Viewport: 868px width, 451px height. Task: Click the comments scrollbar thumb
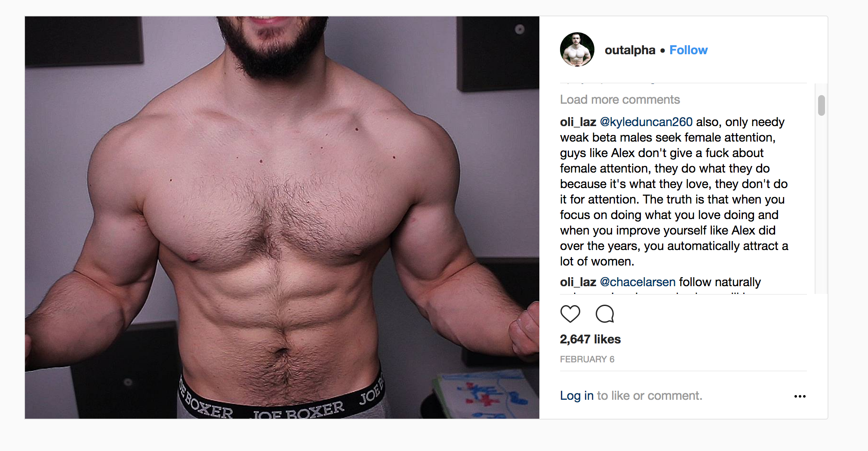pos(821,105)
